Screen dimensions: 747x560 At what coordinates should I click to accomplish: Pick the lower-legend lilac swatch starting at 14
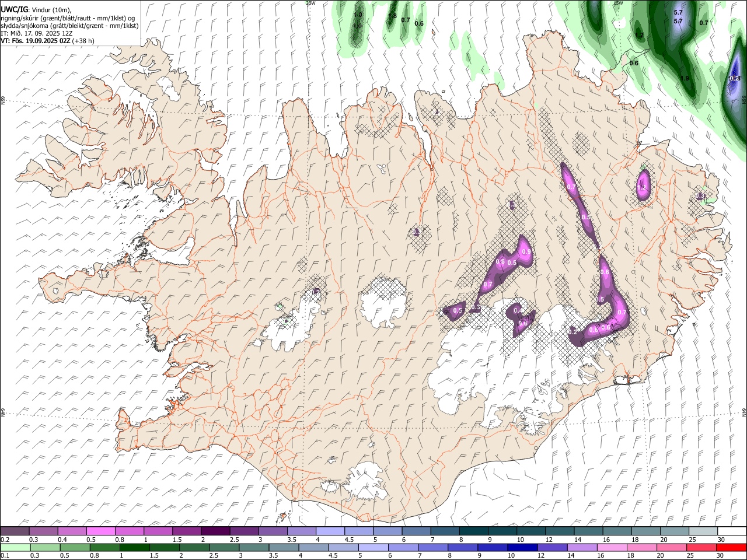click(x=582, y=547)
